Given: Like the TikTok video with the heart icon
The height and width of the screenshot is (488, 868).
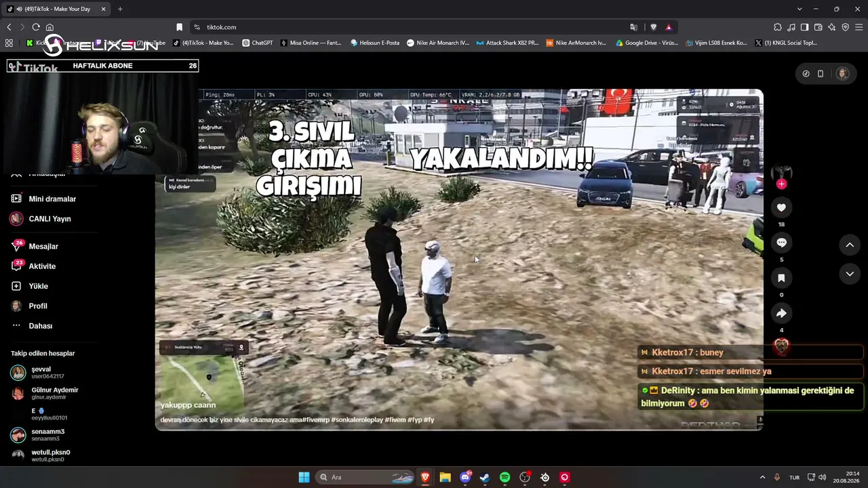Looking at the screenshot, I should coord(781,207).
